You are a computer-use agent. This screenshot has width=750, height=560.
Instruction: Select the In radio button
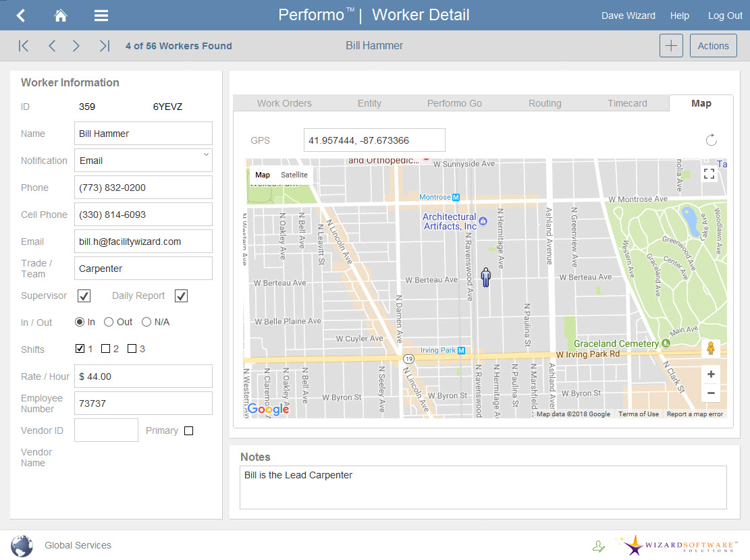(x=80, y=322)
